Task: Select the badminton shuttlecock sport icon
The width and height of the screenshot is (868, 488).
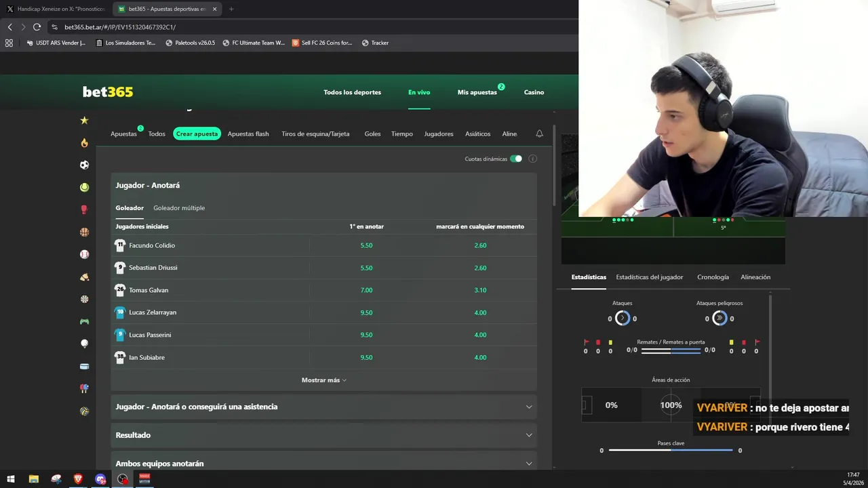Action: pyautogui.click(x=84, y=277)
